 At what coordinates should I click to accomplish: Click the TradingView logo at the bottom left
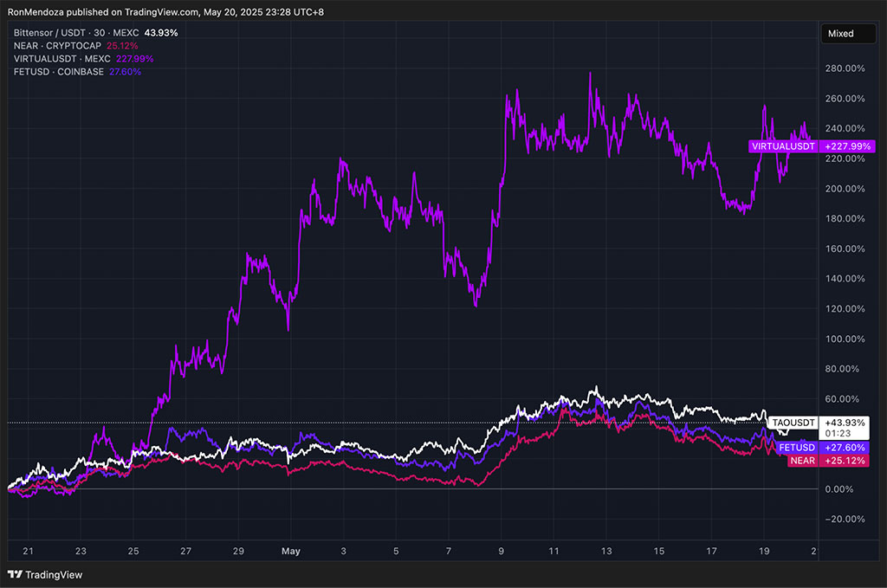(45, 574)
